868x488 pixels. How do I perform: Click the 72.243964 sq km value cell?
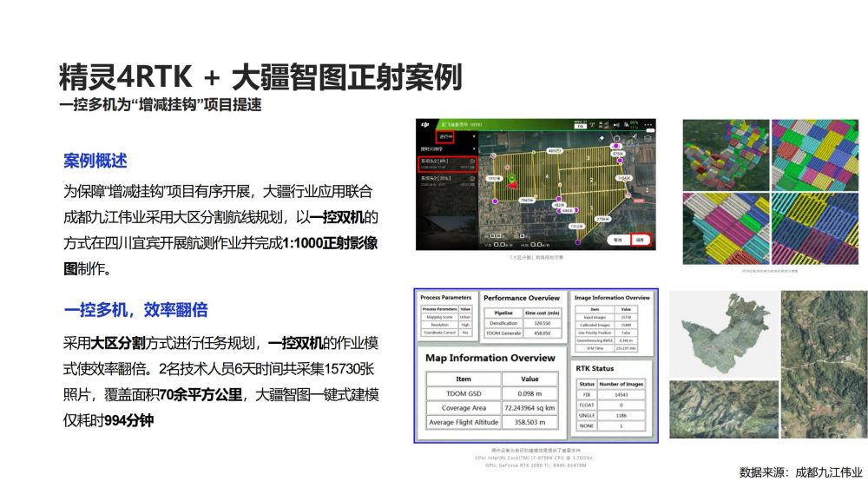[x=529, y=408]
